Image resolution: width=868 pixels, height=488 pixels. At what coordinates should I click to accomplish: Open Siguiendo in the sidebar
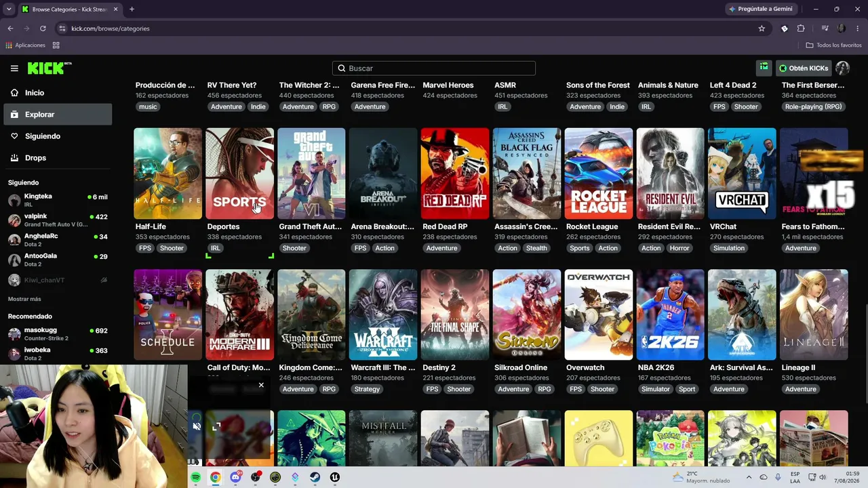58,136
